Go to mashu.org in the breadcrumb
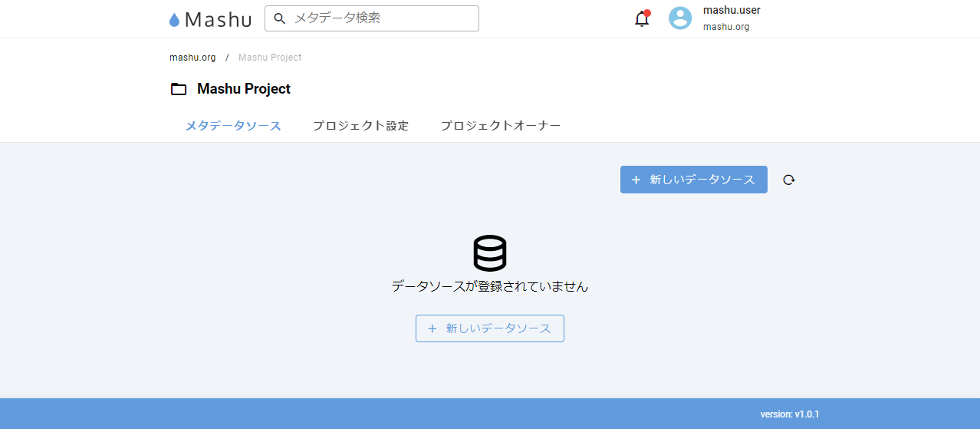The image size is (980, 429). [x=192, y=58]
